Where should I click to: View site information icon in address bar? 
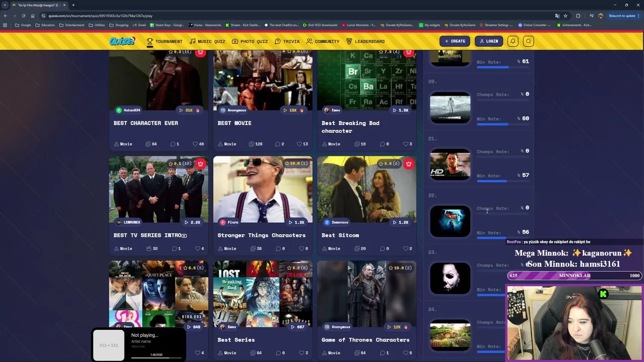(43, 16)
